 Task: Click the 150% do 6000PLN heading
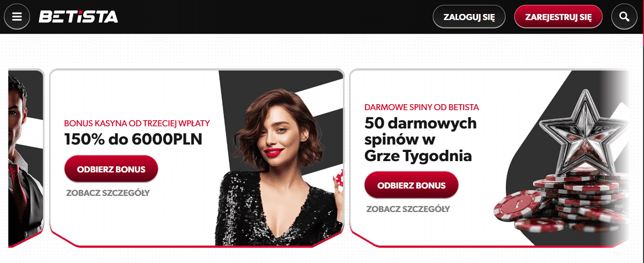point(133,140)
